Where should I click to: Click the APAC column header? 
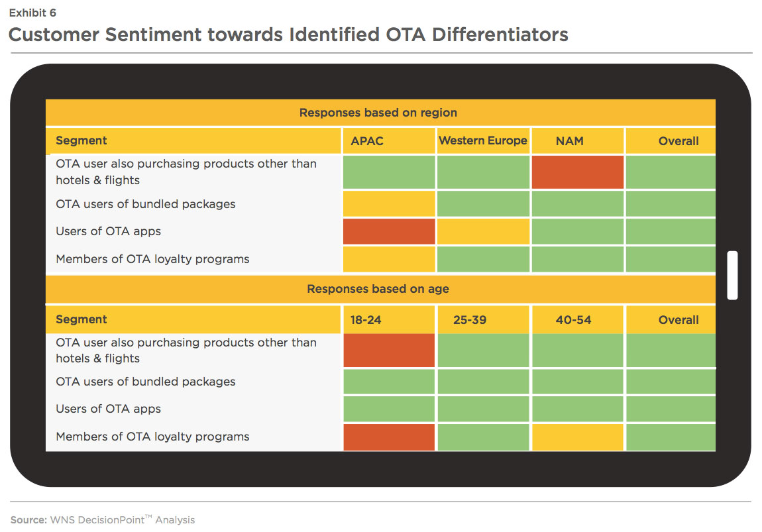click(389, 141)
